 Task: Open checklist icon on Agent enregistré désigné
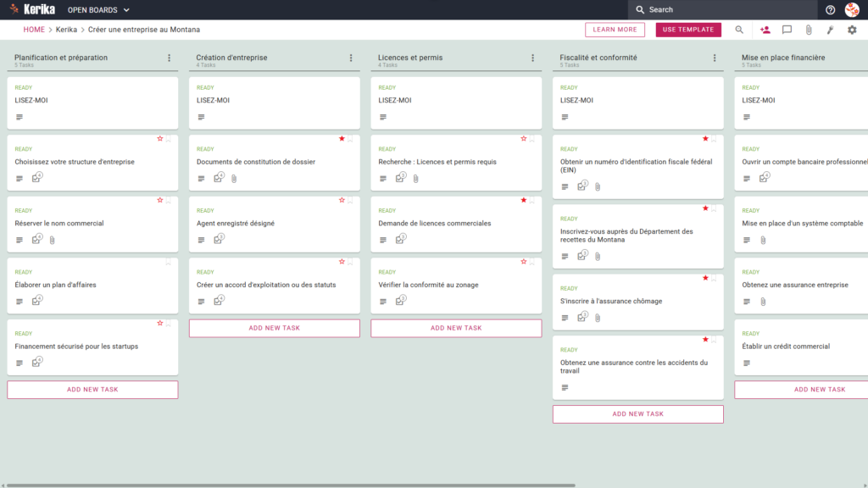[x=219, y=239]
